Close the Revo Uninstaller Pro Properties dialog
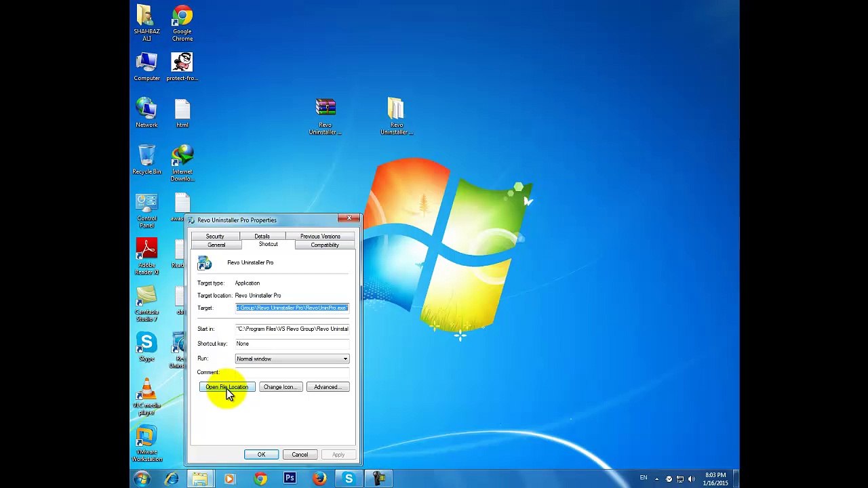The width and height of the screenshot is (868, 488). click(x=349, y=218)
